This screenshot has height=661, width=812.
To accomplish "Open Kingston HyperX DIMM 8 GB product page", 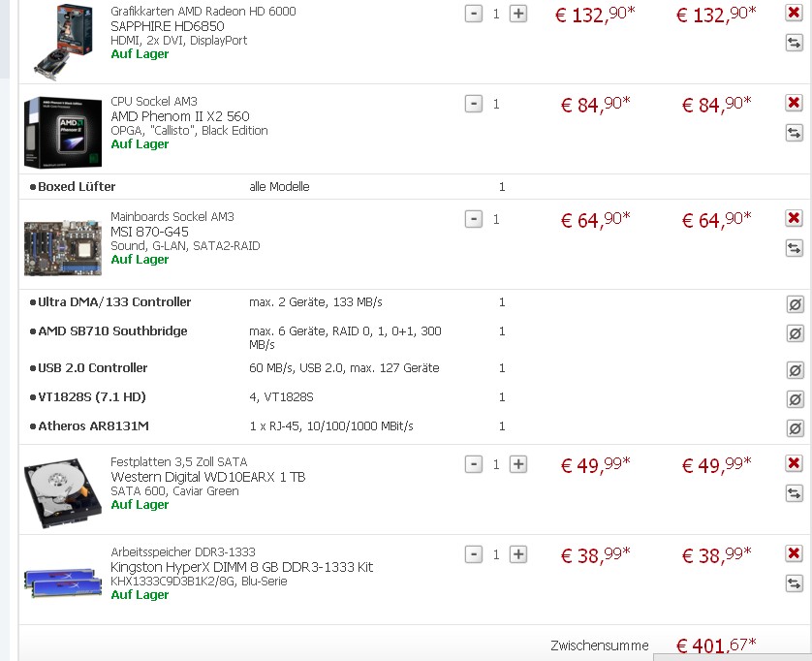I will [x=241, y=567].
